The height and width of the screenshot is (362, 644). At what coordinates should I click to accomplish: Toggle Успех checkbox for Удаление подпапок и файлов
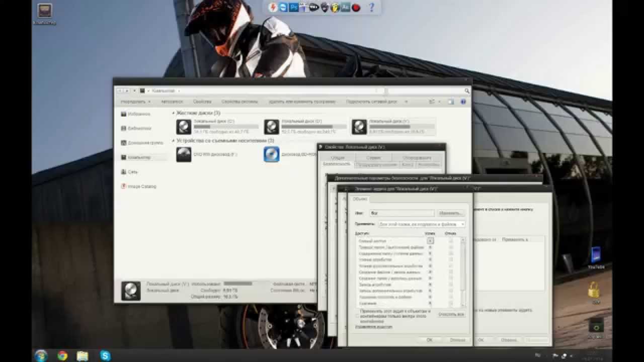[x=430, y=297]
